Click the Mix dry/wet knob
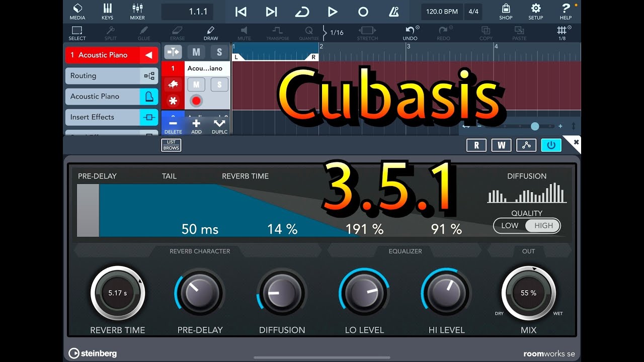Screen dimensions: 644x362 coord(528,293)
